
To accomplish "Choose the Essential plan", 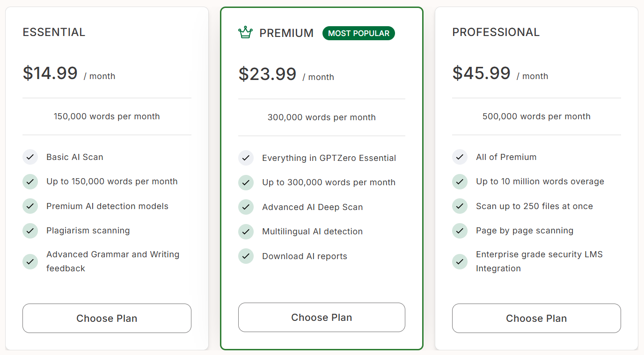I will point(107,319).
